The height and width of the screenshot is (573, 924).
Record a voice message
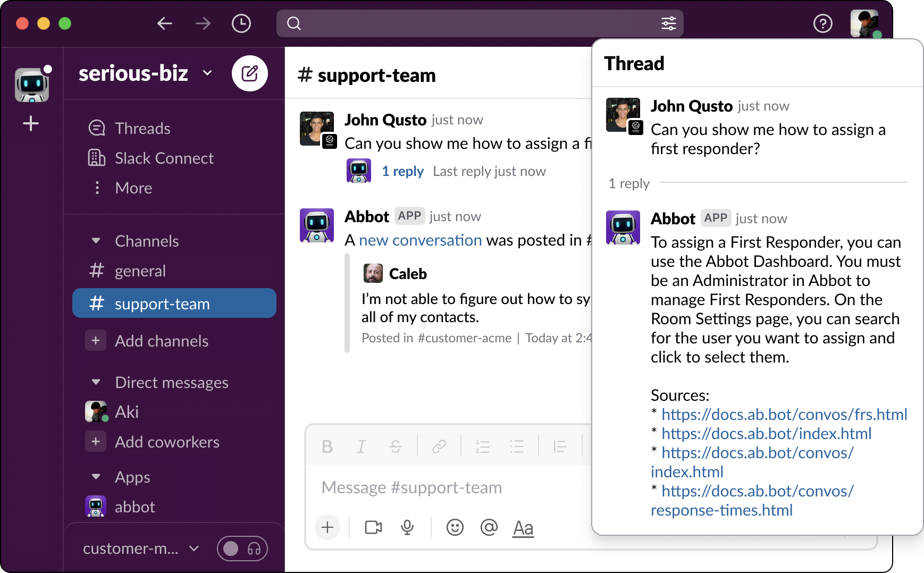pos(407,527)
